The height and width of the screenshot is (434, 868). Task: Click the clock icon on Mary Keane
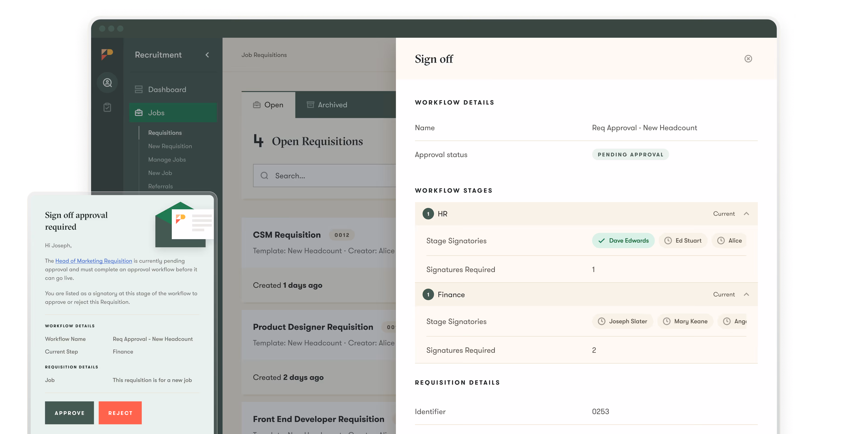[667, 321]
